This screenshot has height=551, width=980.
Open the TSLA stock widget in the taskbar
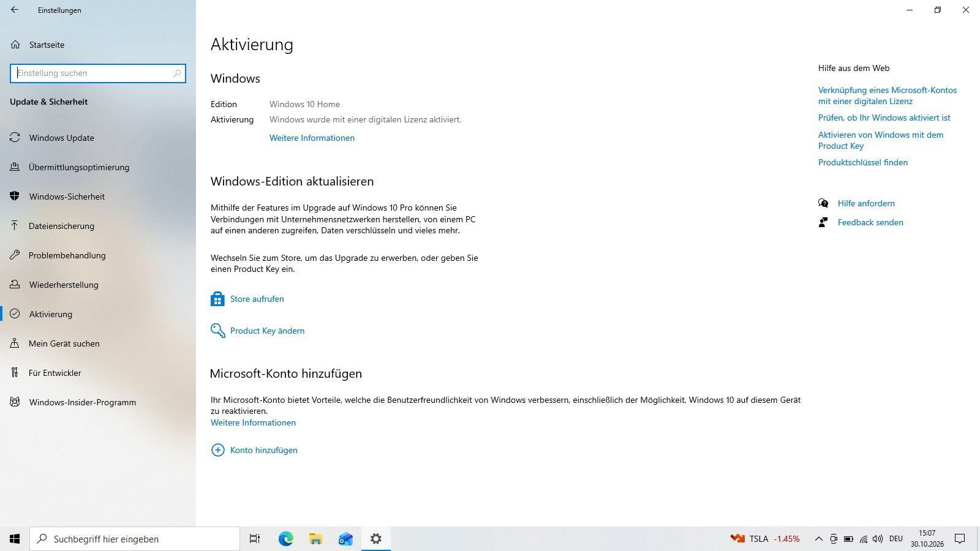pos(765,539)
